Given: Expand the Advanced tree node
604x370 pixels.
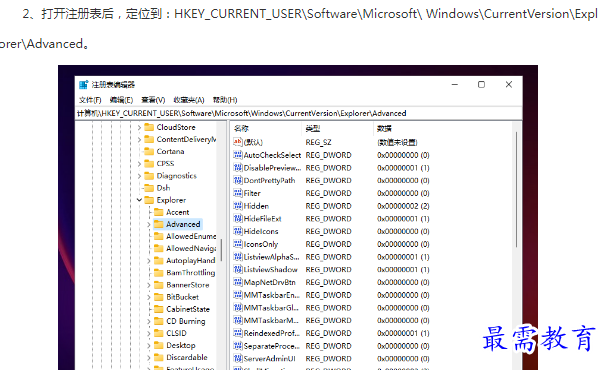Looking at the screenshot, I should (149, 224).
